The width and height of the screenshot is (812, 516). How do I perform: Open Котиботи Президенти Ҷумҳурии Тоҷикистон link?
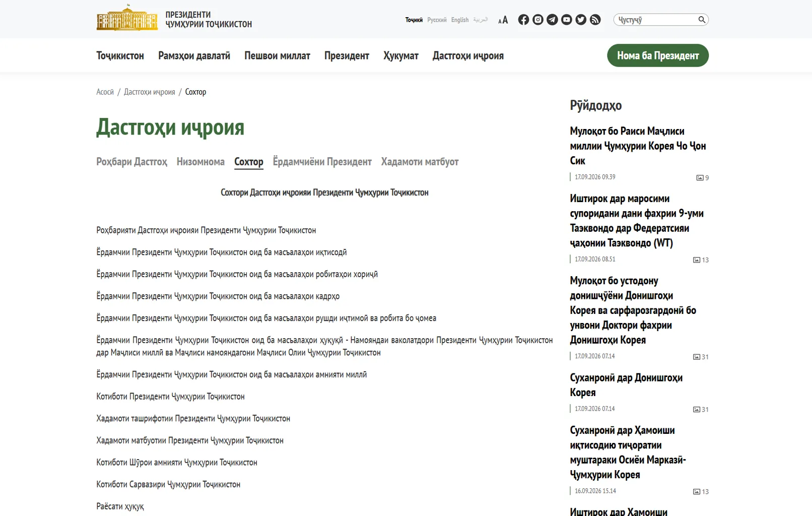[170, 397]
